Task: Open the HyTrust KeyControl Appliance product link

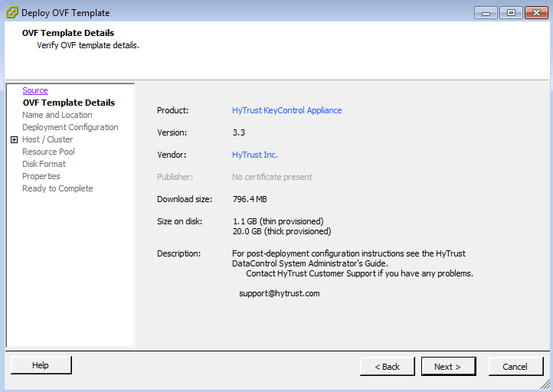Action: click(x=286, y=110)
